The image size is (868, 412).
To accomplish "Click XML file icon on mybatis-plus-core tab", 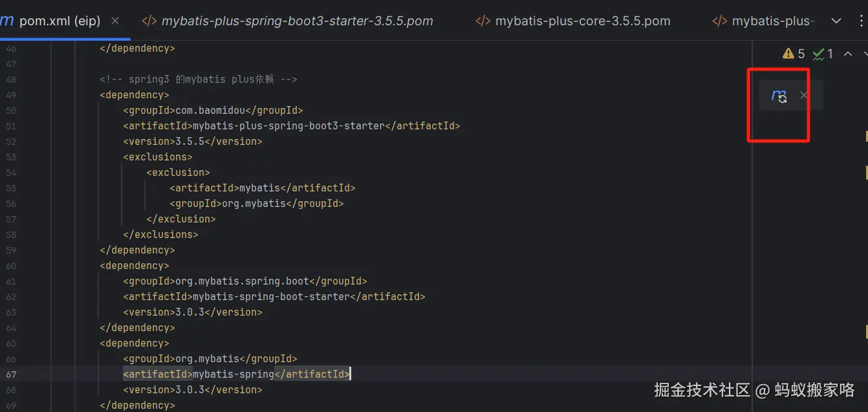I will coord(483,21).
